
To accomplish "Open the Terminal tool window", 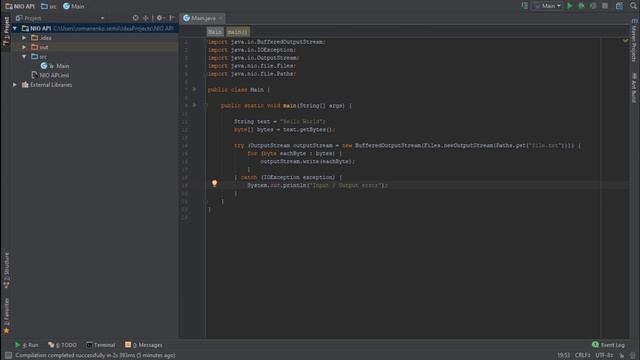I will (101, 345).
